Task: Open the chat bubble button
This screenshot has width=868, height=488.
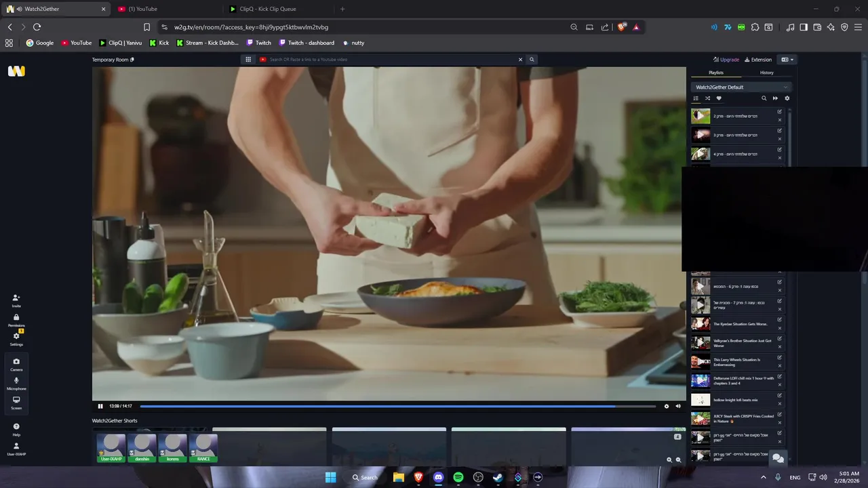Action: 778,458
